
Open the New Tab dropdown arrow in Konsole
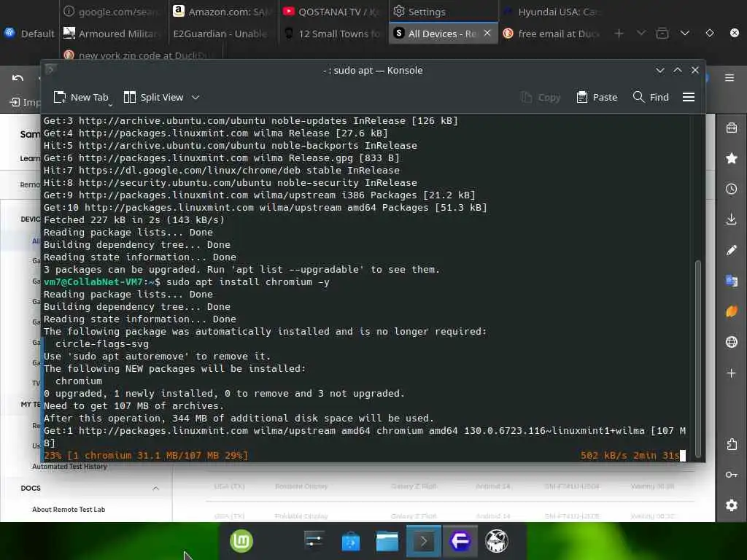[111, 104]
